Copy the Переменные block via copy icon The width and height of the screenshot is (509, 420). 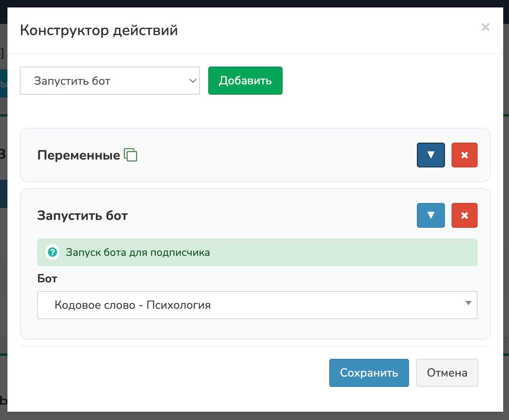tap(131, 155)
